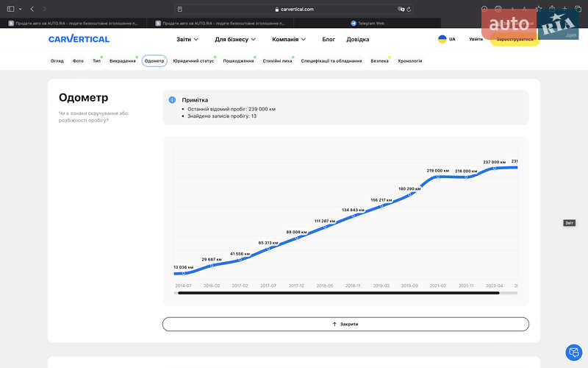Click the Увійти login link
The height and width of the screenshot is (368, 588).
[476, 39]
